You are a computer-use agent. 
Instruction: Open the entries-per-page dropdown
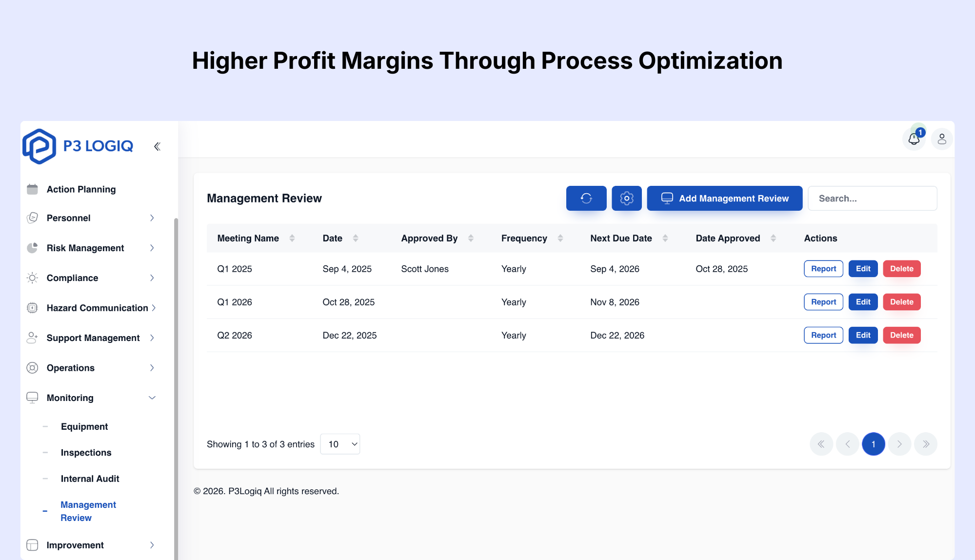pos(340,444)
